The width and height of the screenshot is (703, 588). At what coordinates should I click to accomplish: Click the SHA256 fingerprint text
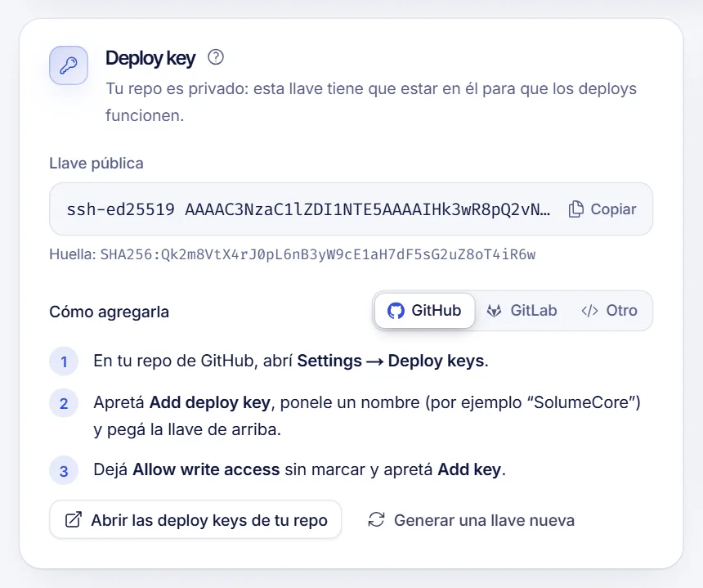click(x=318, y=255)
